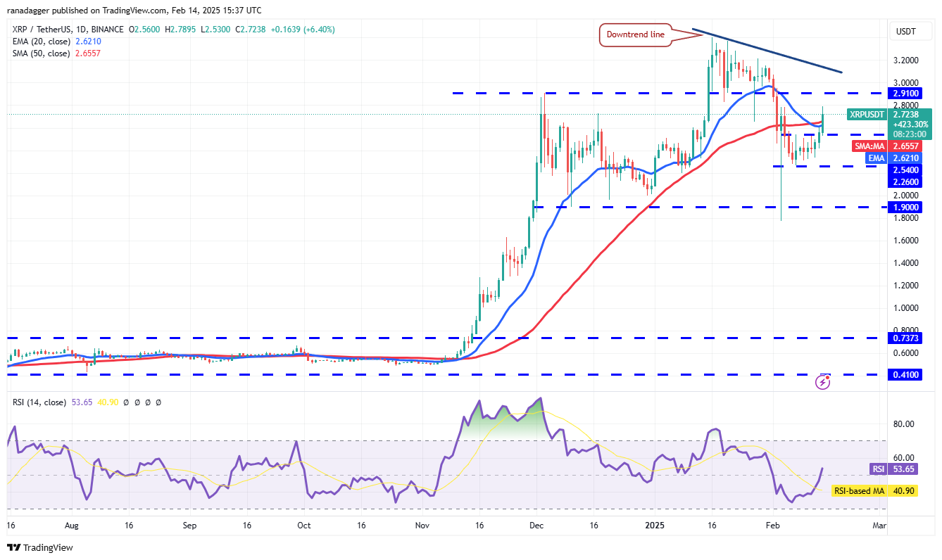Select the EMA (20, close) legend entry
Viewport: 942px width, 560px height.
pyautogui.click(x=42, y=42)
